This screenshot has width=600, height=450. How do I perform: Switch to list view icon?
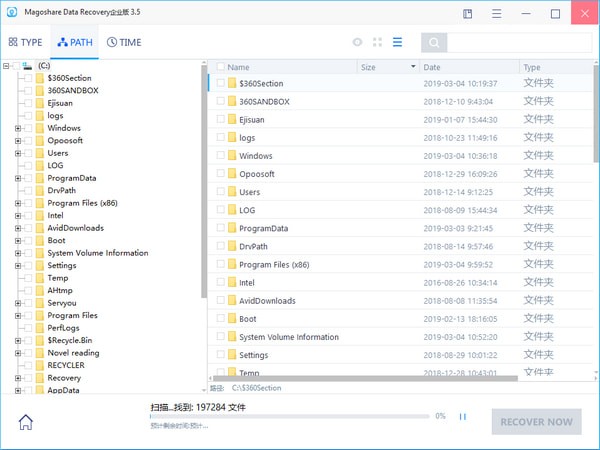[397, 42]
